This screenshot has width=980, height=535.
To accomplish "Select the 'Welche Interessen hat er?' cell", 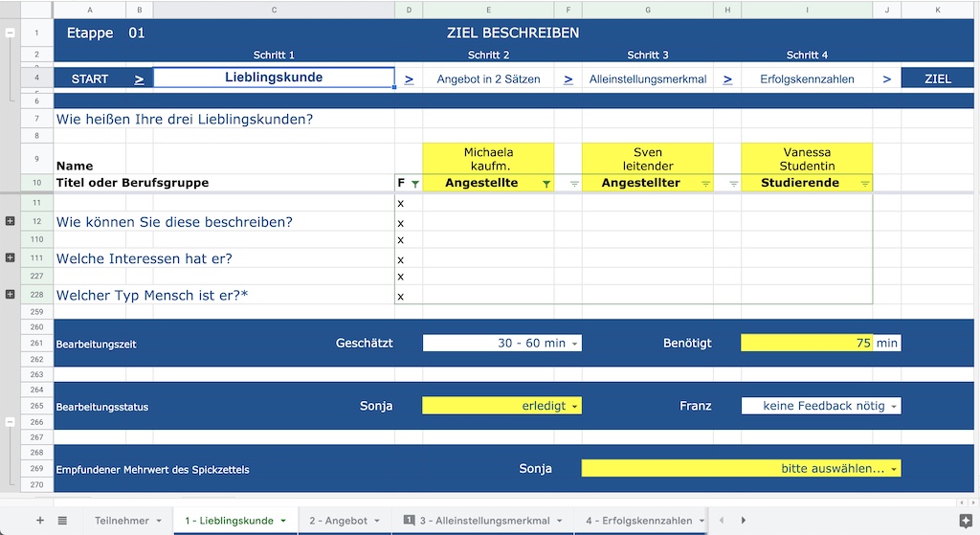I will [x=145, y=258].
